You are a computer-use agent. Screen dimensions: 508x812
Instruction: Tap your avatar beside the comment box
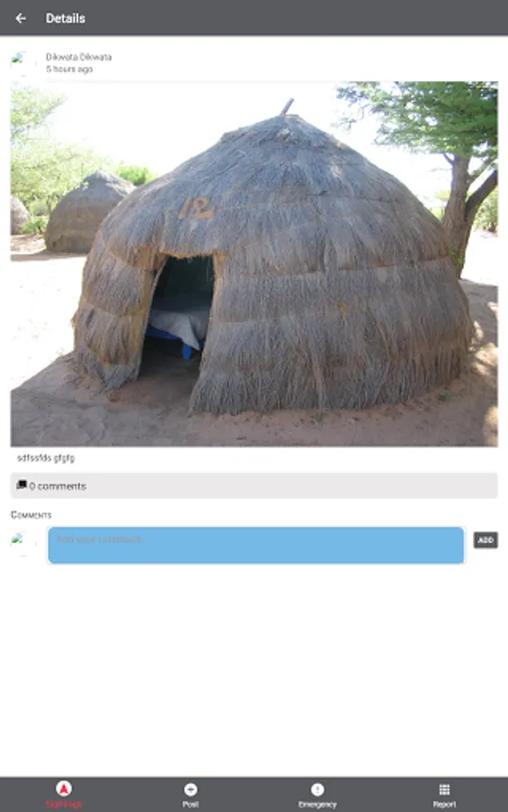coord(22,541)
